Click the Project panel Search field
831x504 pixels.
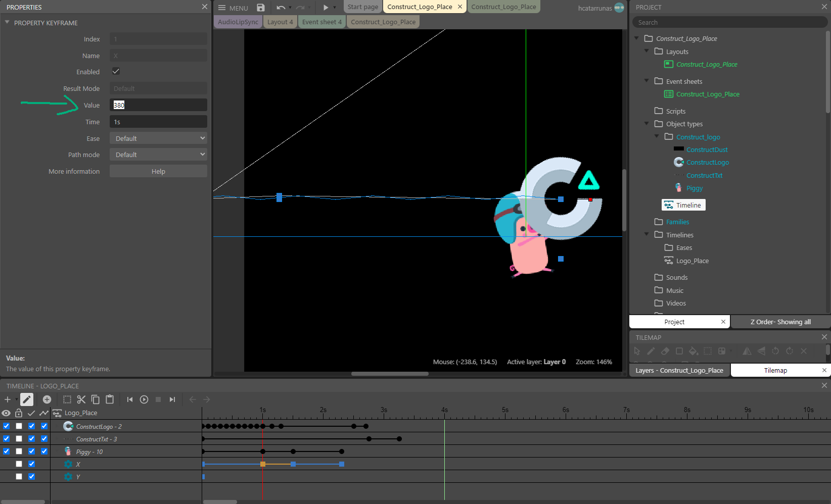coord(729,22)
